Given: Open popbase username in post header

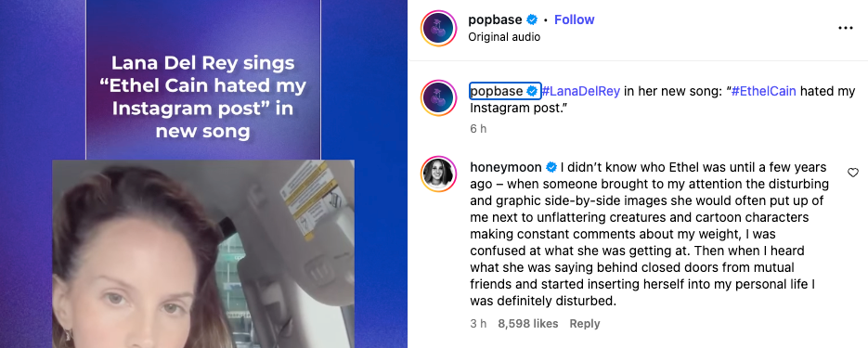Looking at the screenshot, I should pos(495,19).
